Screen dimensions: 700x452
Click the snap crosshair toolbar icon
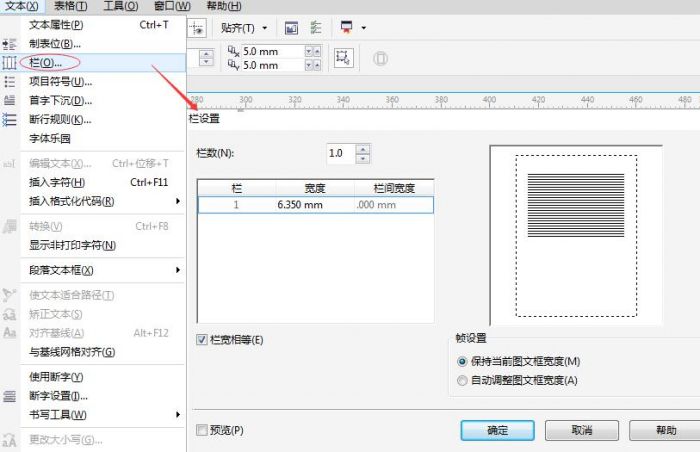(x=196, y=28)
